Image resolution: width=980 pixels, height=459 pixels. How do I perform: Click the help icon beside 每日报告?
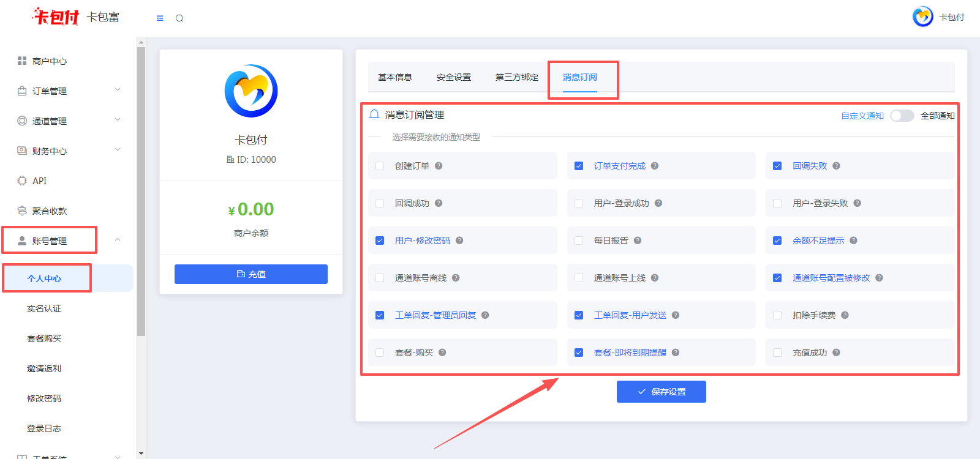coord(638,241)
